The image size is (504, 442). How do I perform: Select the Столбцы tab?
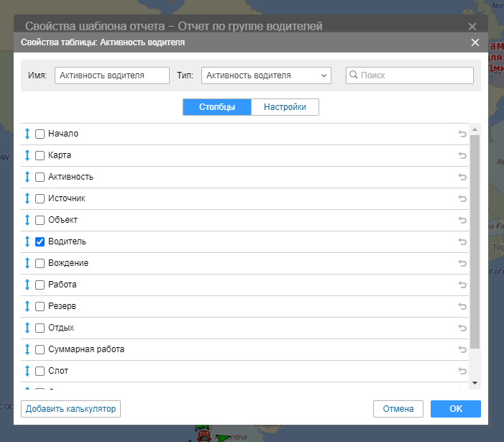tap(216, 107)
